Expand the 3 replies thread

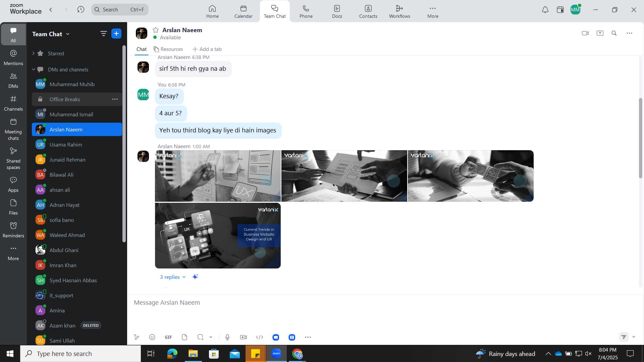coord(172,277)
